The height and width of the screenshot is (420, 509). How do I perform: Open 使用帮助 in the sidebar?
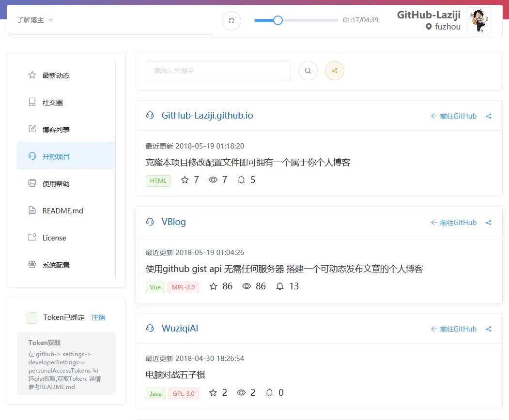(66, 183)
